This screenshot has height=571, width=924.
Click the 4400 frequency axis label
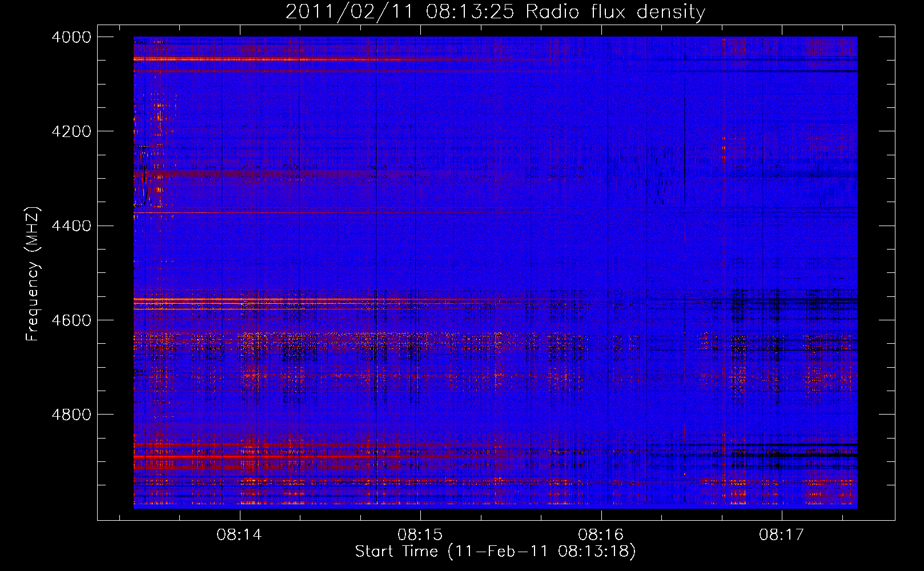(71, 226)
